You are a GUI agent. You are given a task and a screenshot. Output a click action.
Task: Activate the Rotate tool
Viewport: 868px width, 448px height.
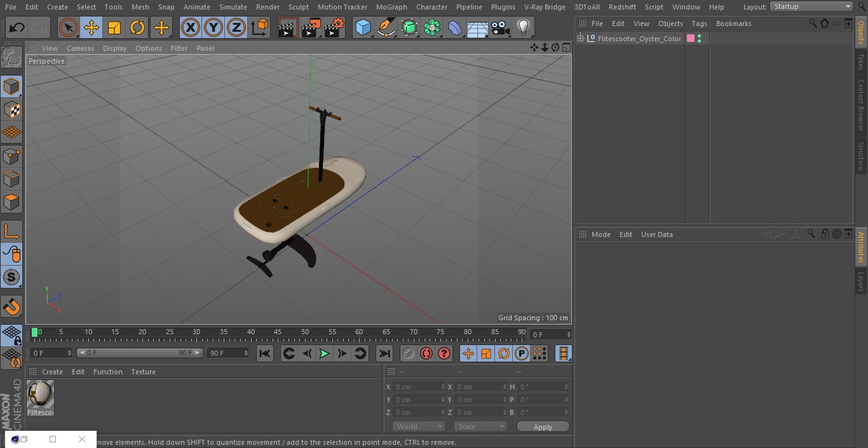(x=137, y=27)
